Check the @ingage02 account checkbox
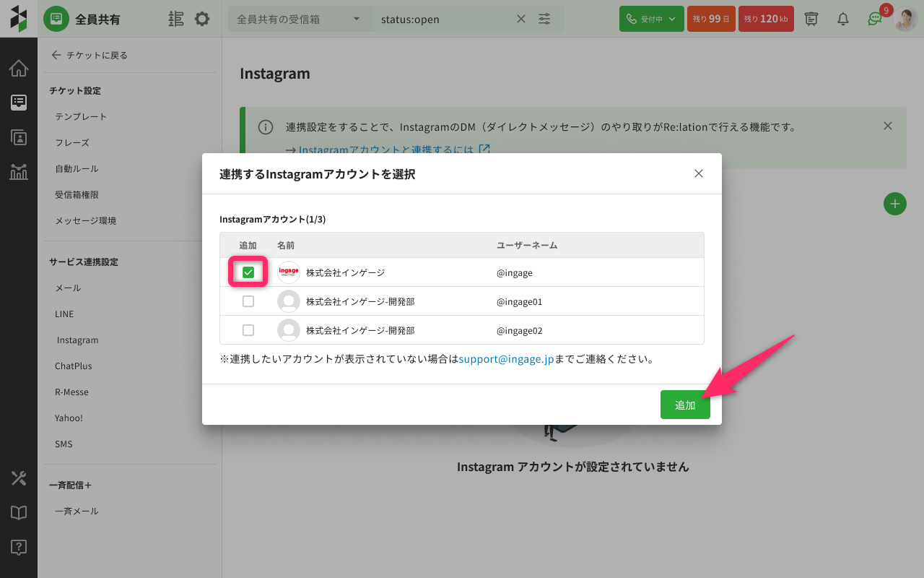The height and width of the screenshot is (578, 924). click(248, 330)
